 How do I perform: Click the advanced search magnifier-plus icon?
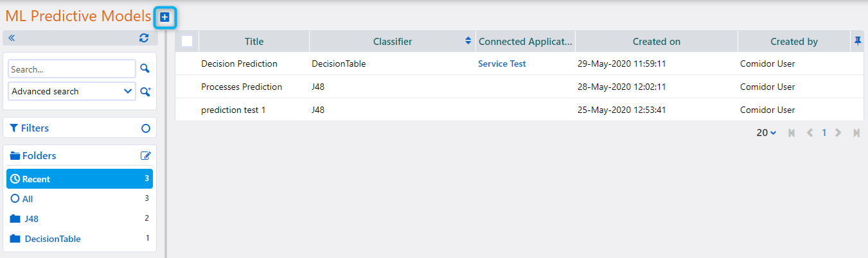[145, 92]
